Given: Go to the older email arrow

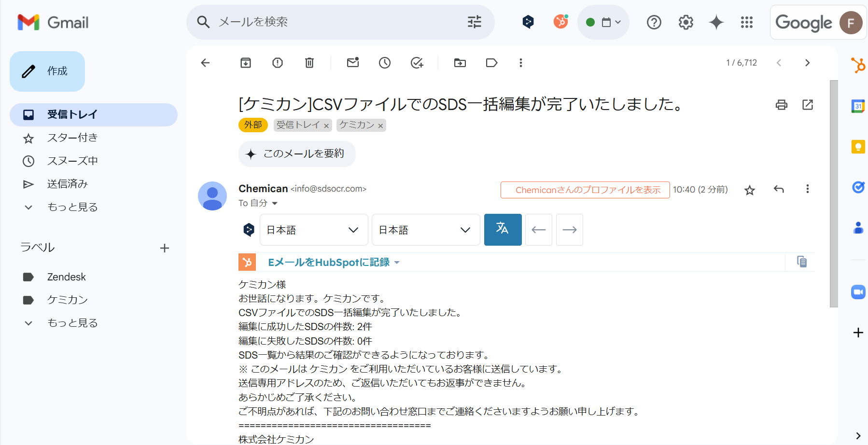Looking at the screenshot, I should coord(807,63).
